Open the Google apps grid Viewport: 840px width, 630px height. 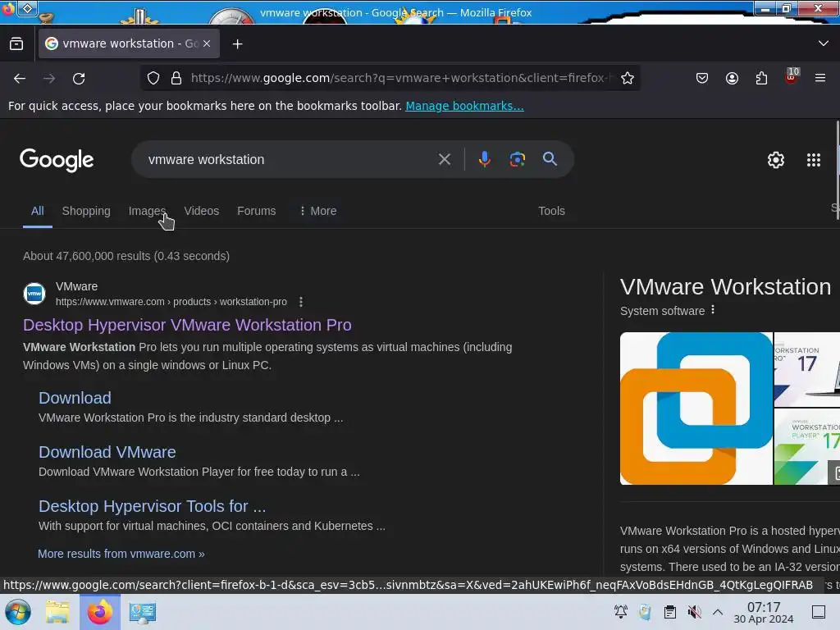814,160
